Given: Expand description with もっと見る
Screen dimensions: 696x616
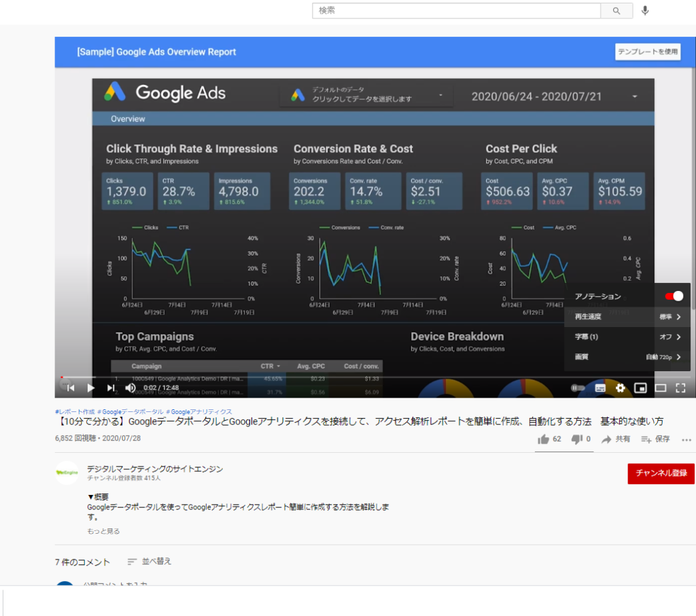Looking at the screenshot, I should tap(103, 531).
